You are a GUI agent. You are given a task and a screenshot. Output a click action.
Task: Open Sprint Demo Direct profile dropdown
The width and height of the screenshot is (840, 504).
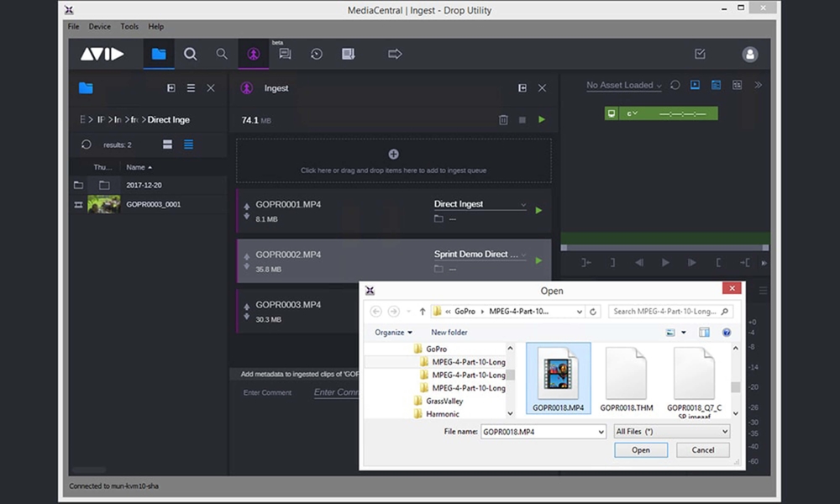point(480,255)
